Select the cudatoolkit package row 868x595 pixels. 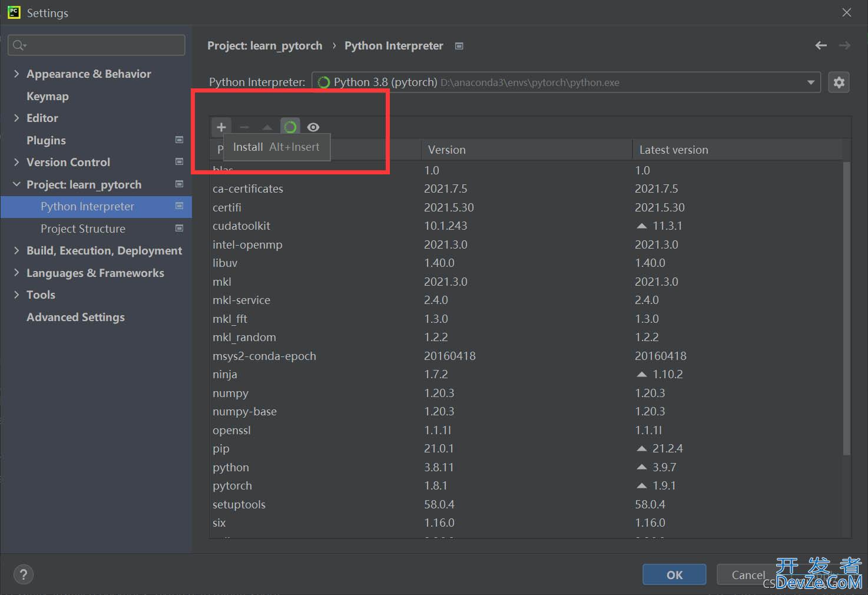[x=526, y=226]
